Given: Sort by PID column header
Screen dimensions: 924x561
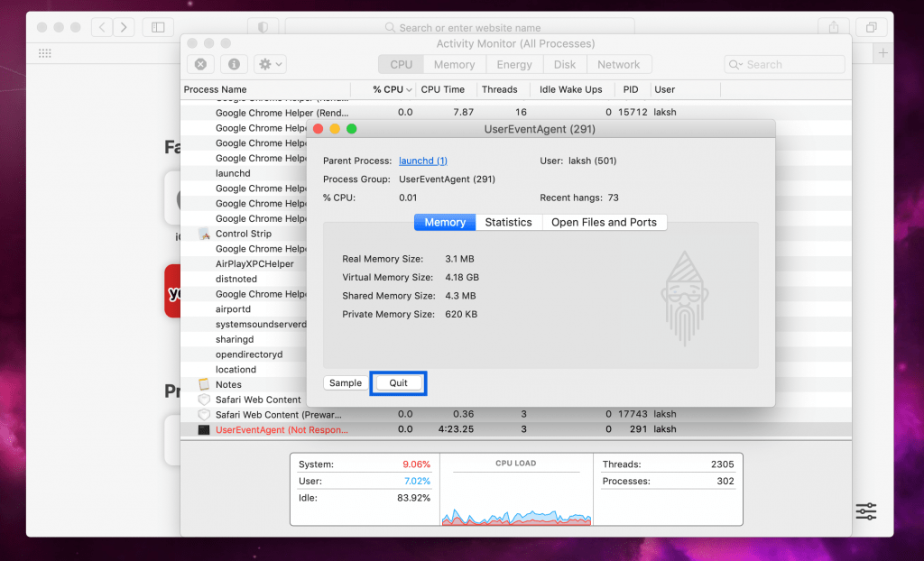Looking at the screenshot, I should coord(631,89).
